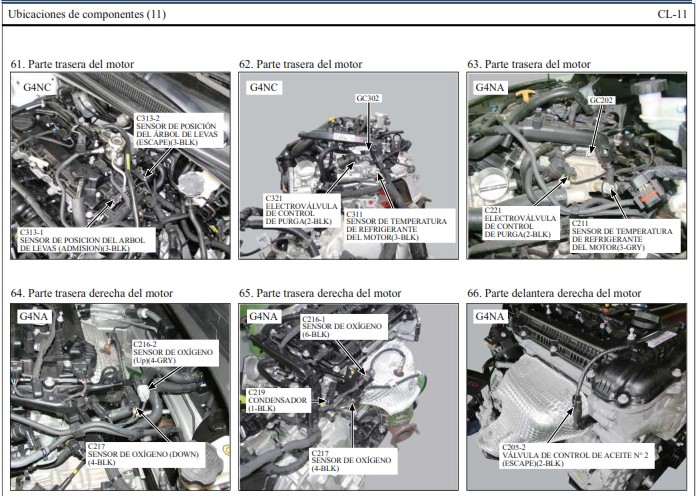
Task: Select the G4NA tag in photo 65
Action: tap(263, 317)
